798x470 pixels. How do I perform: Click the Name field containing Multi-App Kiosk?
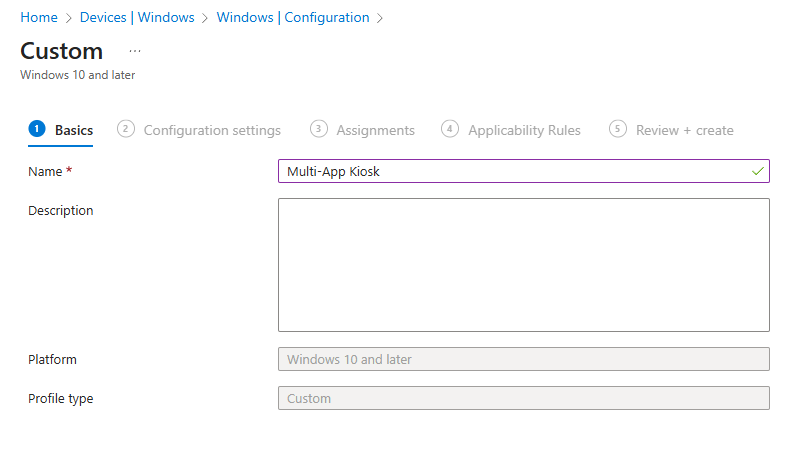[524, 171]
